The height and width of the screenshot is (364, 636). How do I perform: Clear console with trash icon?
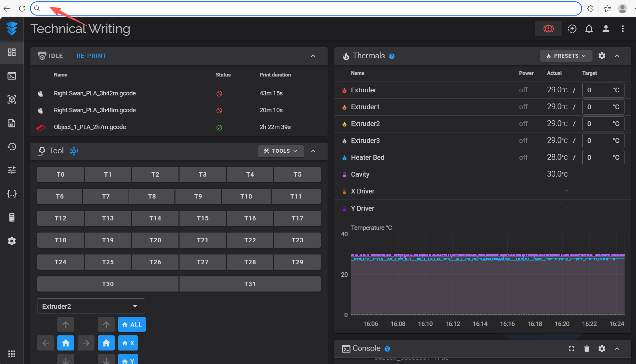click(x=586, y=348)
